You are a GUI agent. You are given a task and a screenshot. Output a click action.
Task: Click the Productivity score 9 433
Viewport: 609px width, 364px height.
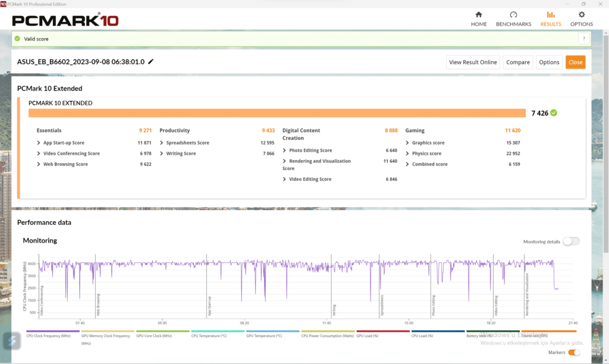pos(268,130)
